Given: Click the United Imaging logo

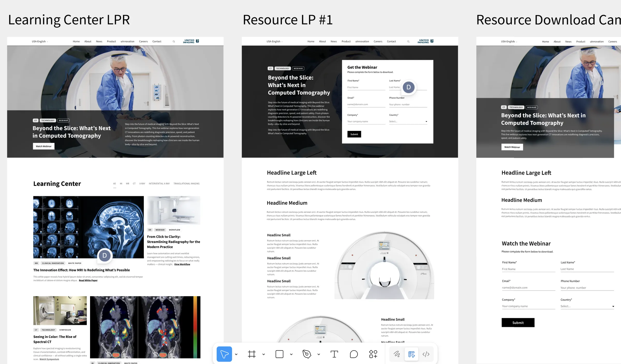Looking at the screenshot, I should [190, 41].
